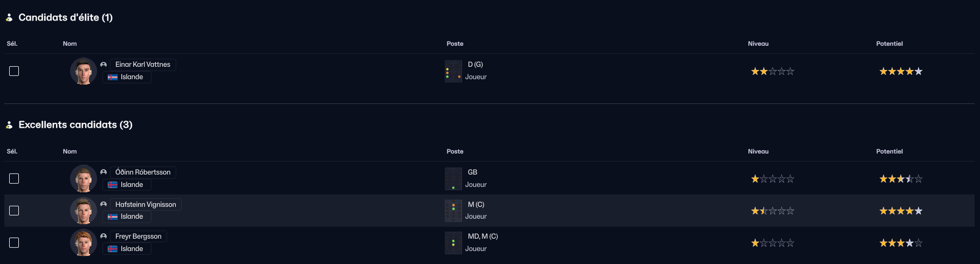Click the small person icon beside Einar Karl Vattnes
Image resolution: width=980 pixels, height=264 pixels.
(x=103, y=65)
